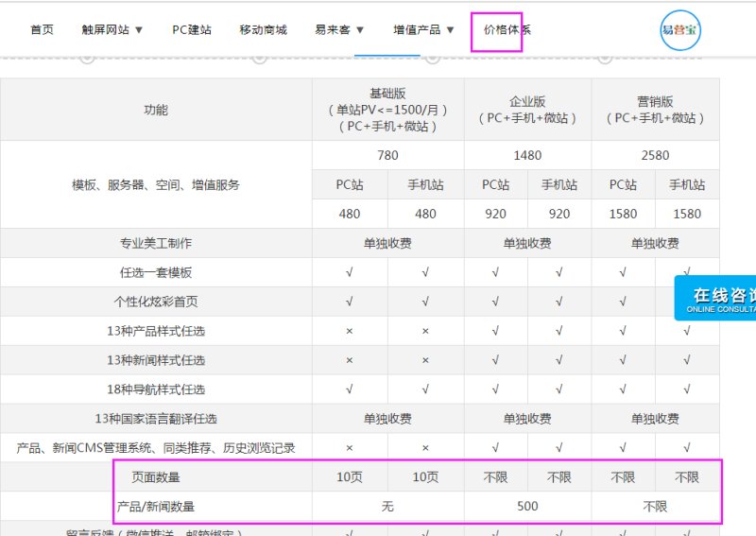
Task: Select the 基础版 plan column header
Action: coord(387,109)
